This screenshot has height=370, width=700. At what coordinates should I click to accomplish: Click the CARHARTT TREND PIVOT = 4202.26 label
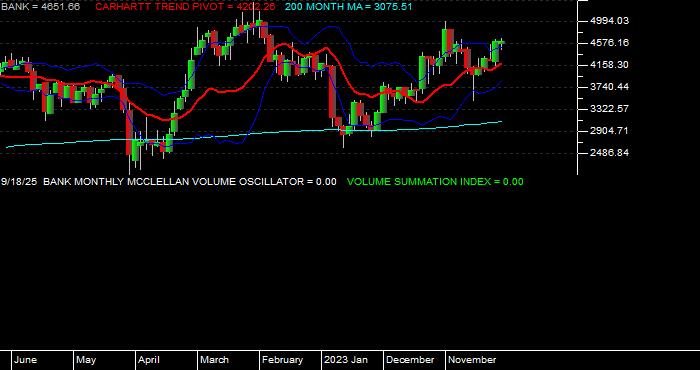(185, 7)
